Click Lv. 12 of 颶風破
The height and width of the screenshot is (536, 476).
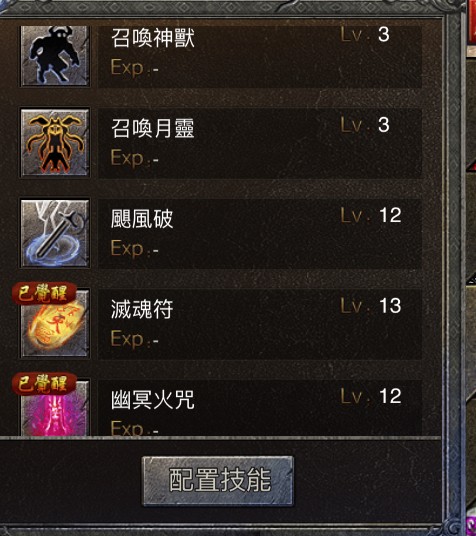(371, 215)
